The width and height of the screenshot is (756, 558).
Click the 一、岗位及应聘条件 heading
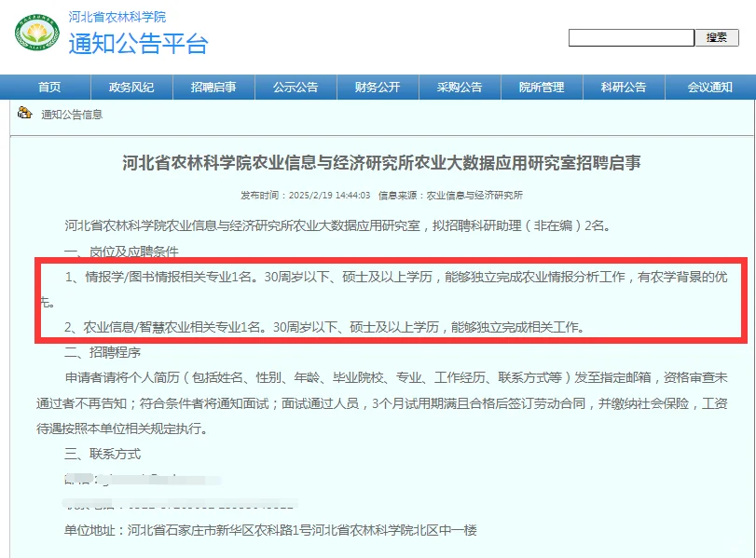[121, 251]
